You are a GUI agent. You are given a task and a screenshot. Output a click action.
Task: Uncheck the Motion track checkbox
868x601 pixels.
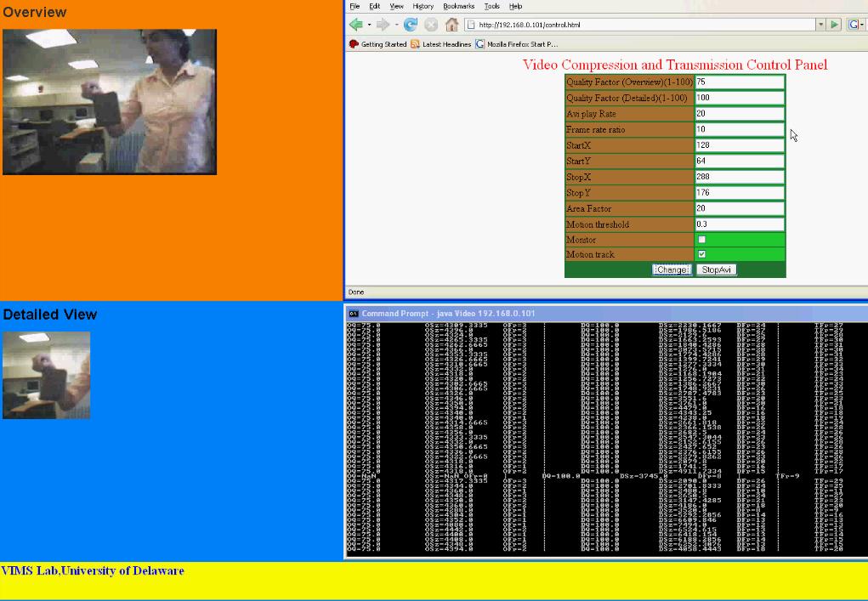point(701,254)
